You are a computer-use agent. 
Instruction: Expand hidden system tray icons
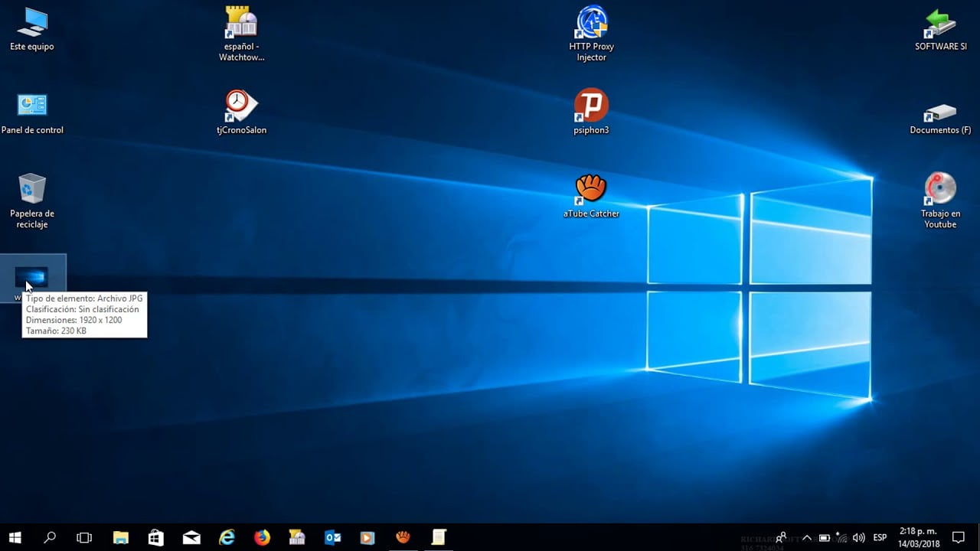[806, 537]
